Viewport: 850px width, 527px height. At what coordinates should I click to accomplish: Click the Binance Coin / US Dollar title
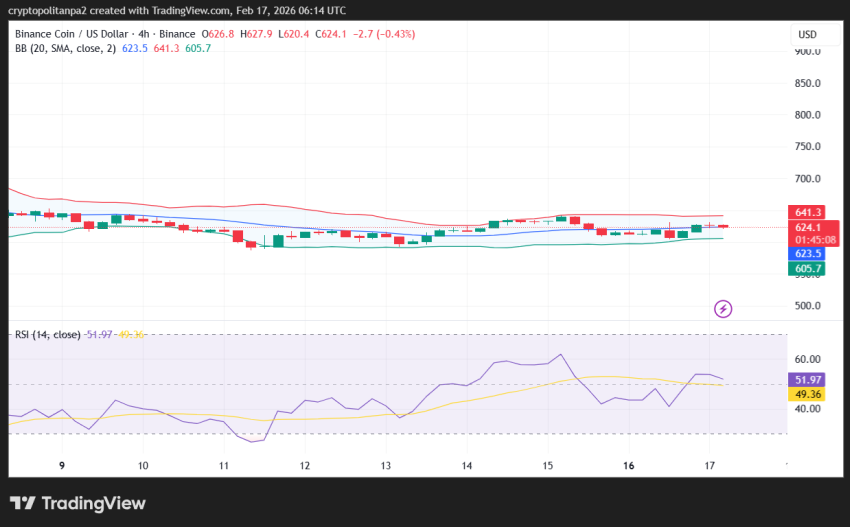pos(75,34)
